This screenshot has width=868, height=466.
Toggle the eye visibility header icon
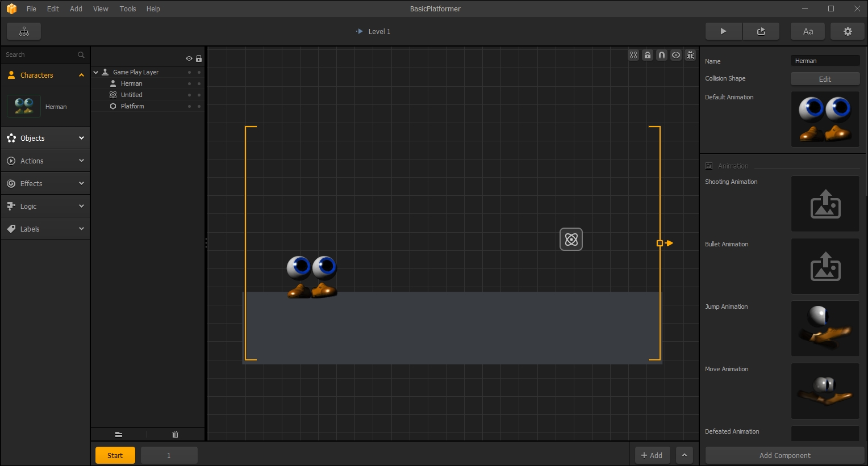tap(189, 58)
